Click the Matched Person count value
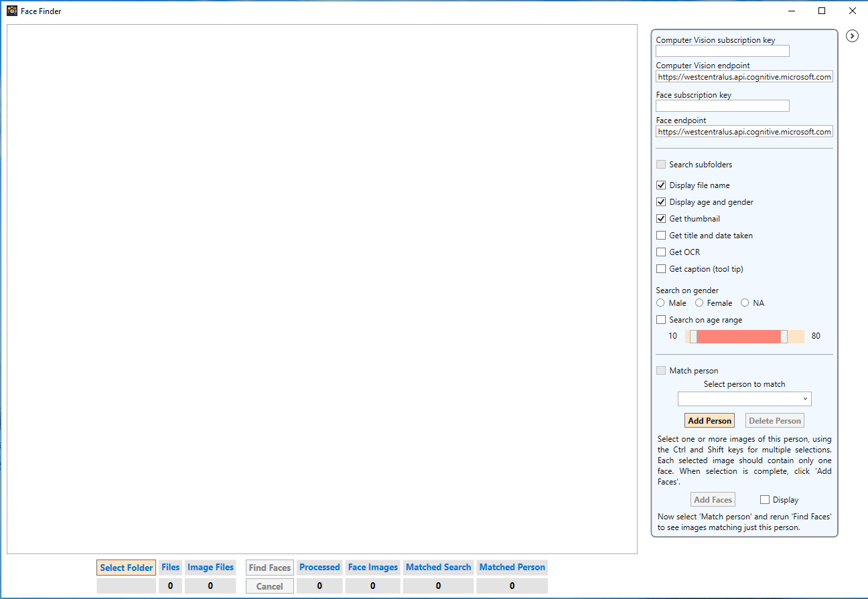This screenshot has width=868, height=599. coord(512,586)
